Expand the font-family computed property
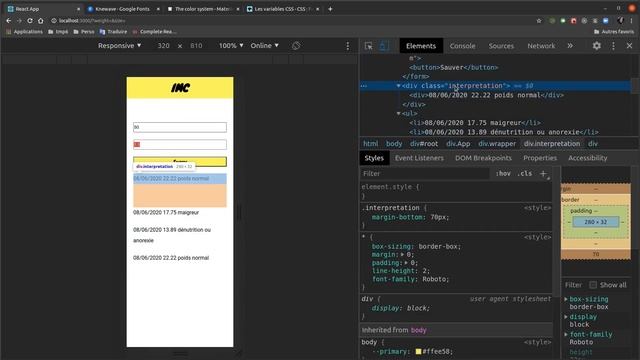The image size is (640, 360). (566, 334)
